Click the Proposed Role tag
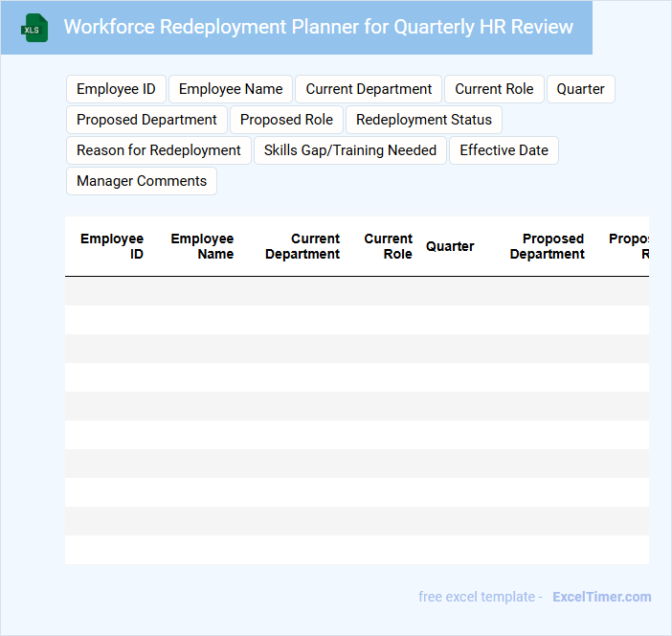 click(x=286, y=120)
